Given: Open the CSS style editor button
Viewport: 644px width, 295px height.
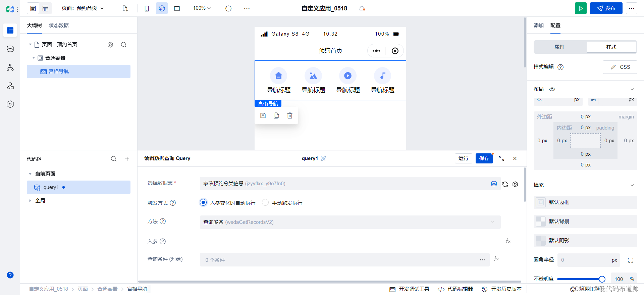Looking at the screenshot, I should [620, 67].
